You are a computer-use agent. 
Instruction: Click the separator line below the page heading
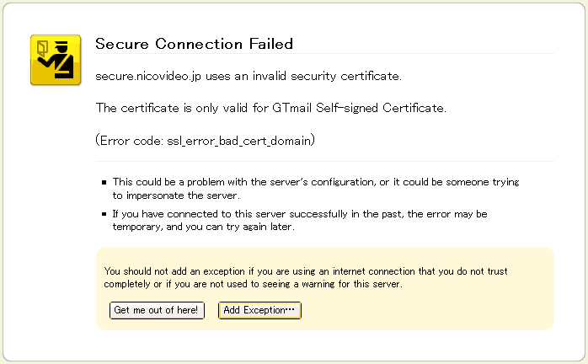[325, 54]
